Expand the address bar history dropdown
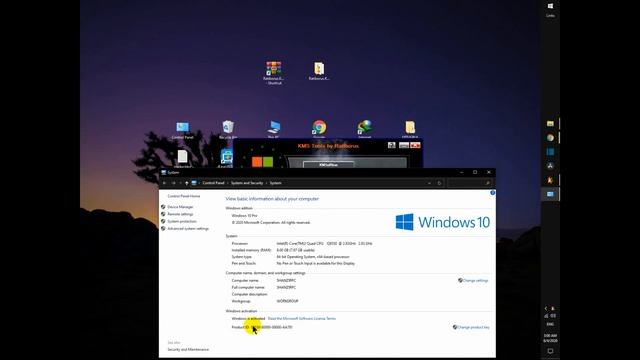Image resolution: width=640 pixels, height=360 pixels. click(x=429, y=183)
